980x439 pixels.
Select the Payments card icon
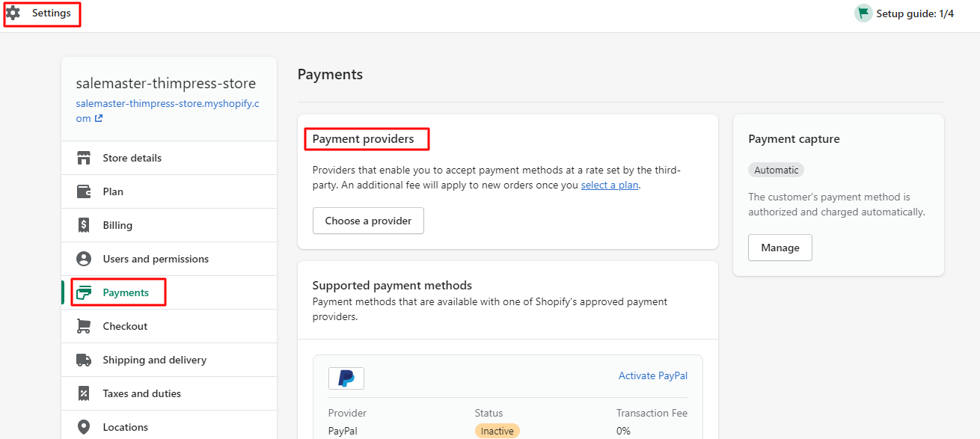85,292
